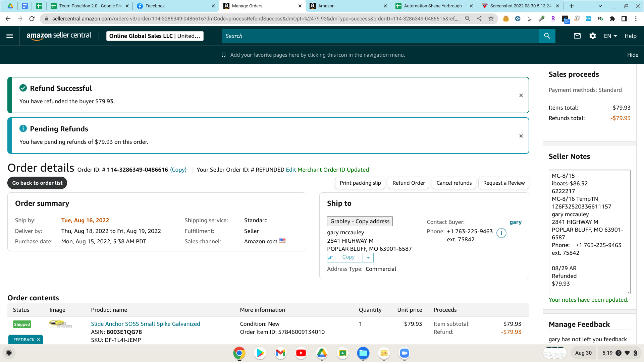The width and height of the screenshot is (644, 362).
Task: Open the EN language dropdown
Action: (x=610, y=36)
